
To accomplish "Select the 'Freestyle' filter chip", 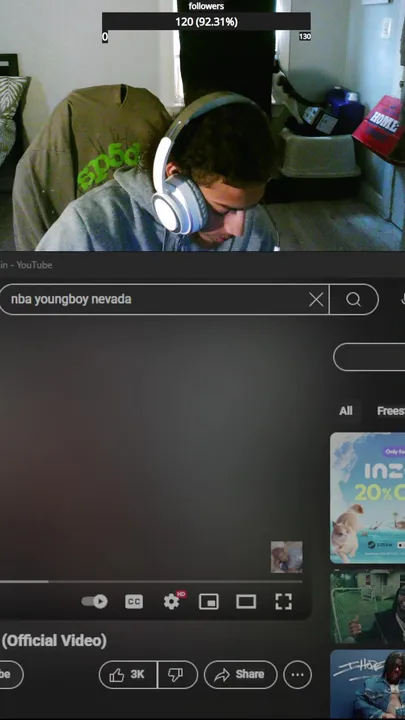I will (x=389, y=411).
